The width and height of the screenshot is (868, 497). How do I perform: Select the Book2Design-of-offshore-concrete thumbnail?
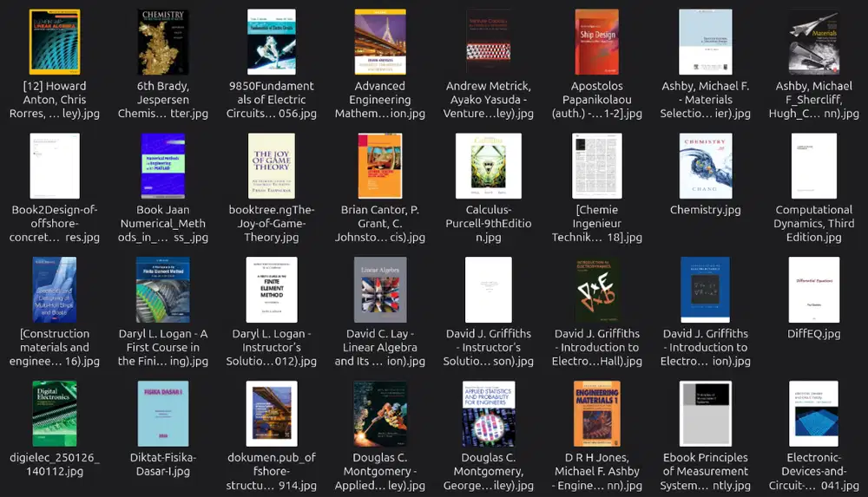pyautogui.click(x=54, y=166)
